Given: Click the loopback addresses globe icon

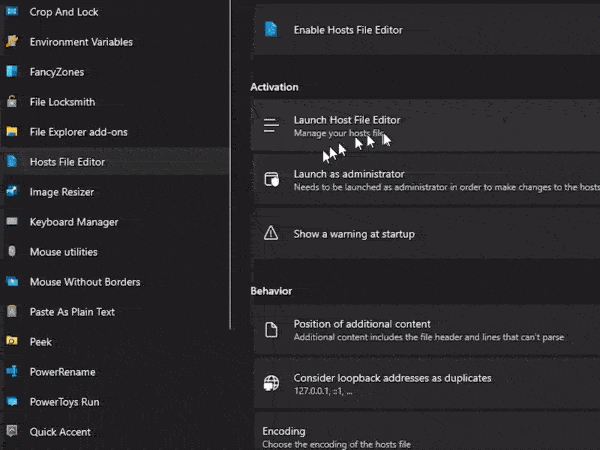Looking at the screenshot, I should [x=271, y=383].
